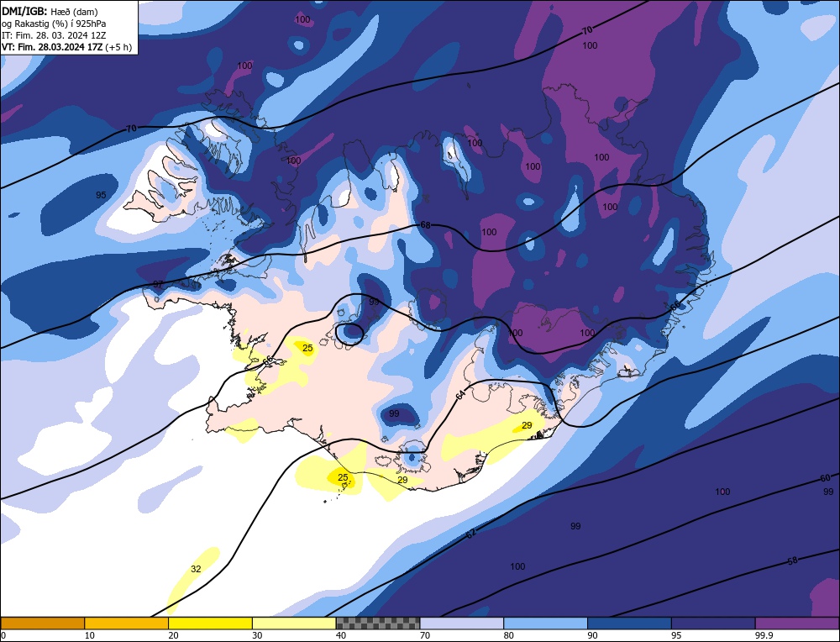Click the '97' humidity label on the map
The width and height of the screenshot is (840, 642).
click(x=158, y=284)
